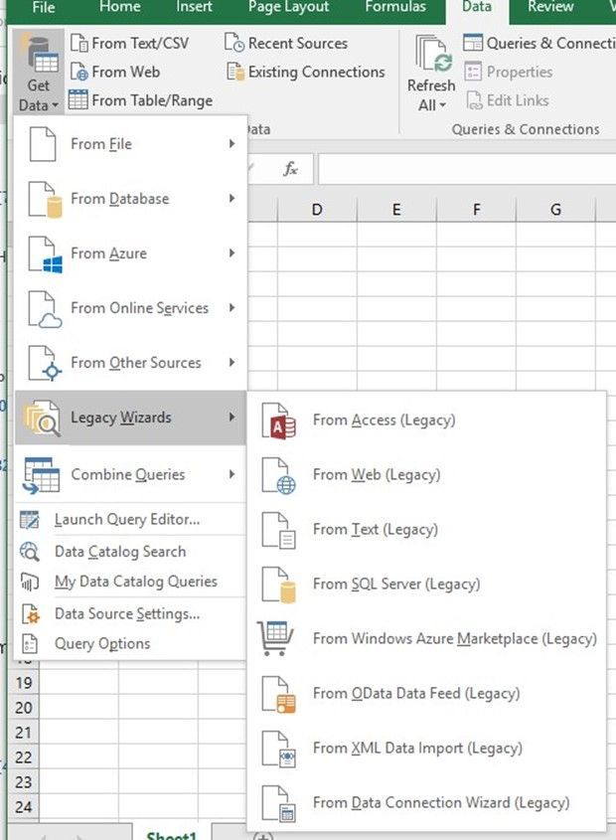Expand the Legacy Wizards submenu arrow
Image resolution: width=616 pixels, height=840 pixels.
point(231,417)
